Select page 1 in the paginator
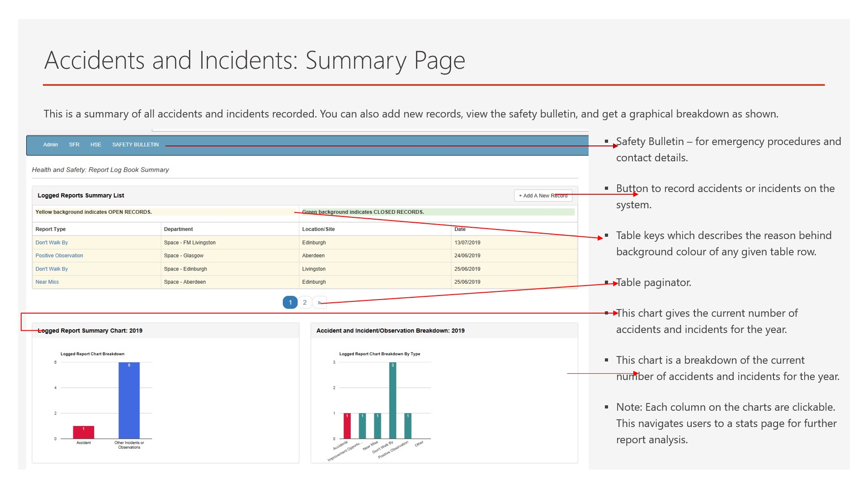868x488 pixels. tap(289, 302)
